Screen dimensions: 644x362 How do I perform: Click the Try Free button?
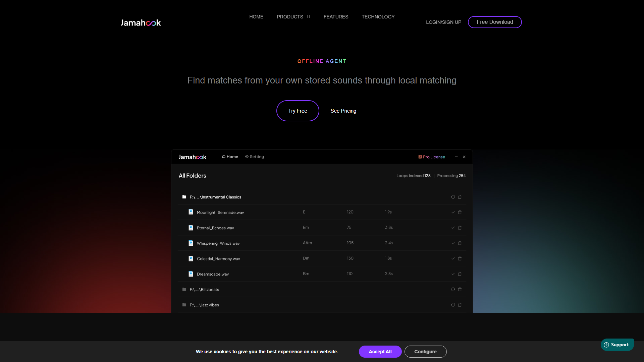pos(298,111)
